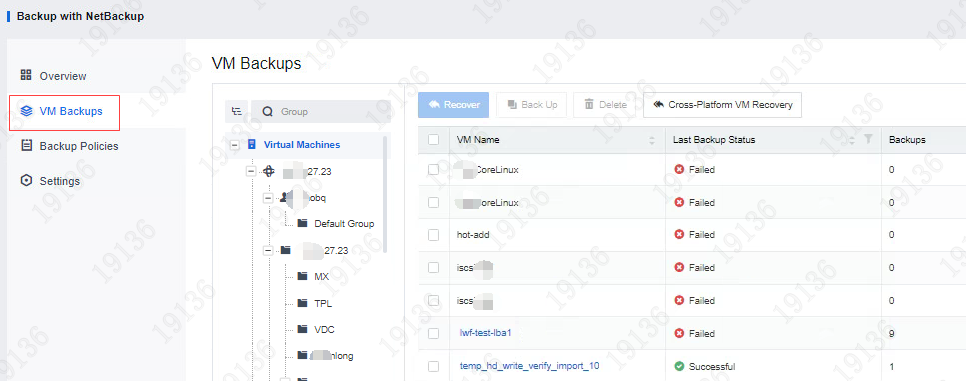
Task: Collapse the first 27.23 globe node
Action: 251,172
